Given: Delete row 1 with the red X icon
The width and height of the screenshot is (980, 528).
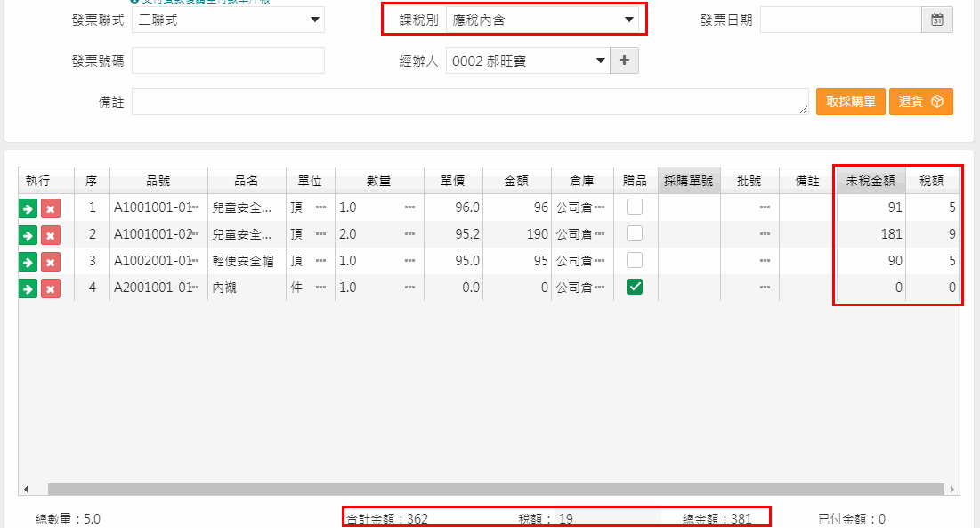Looking at the screenshot, I should coord(51,208).
